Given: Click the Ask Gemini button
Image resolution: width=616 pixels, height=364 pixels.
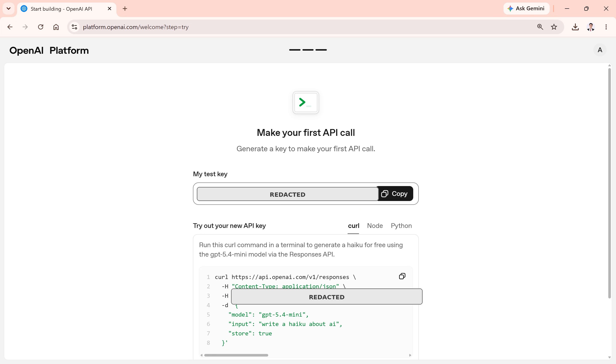Looking at the screenshot, I should point(526,9).
